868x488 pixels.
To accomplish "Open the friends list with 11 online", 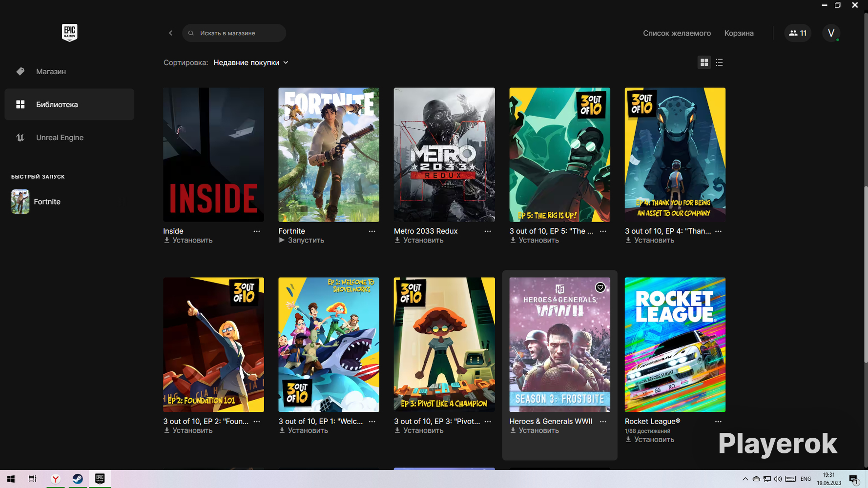I will [797, 33].
